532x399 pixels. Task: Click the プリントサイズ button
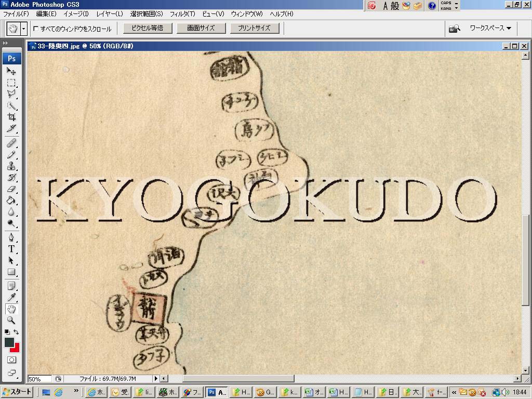pyautogui.click(x=255, y=28)
